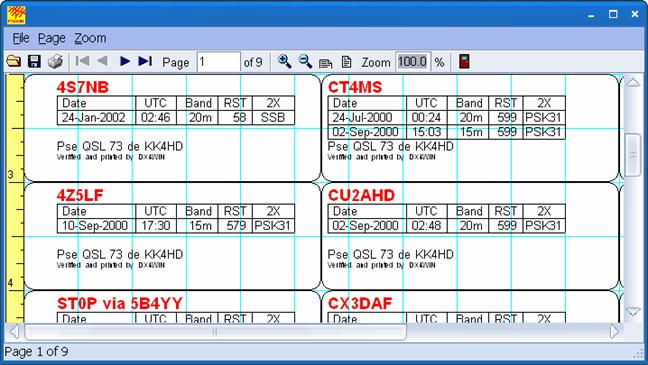Screen dimensions: 648x365
Task: Open file using the folder icon
Action: click(x=14, y=62)
